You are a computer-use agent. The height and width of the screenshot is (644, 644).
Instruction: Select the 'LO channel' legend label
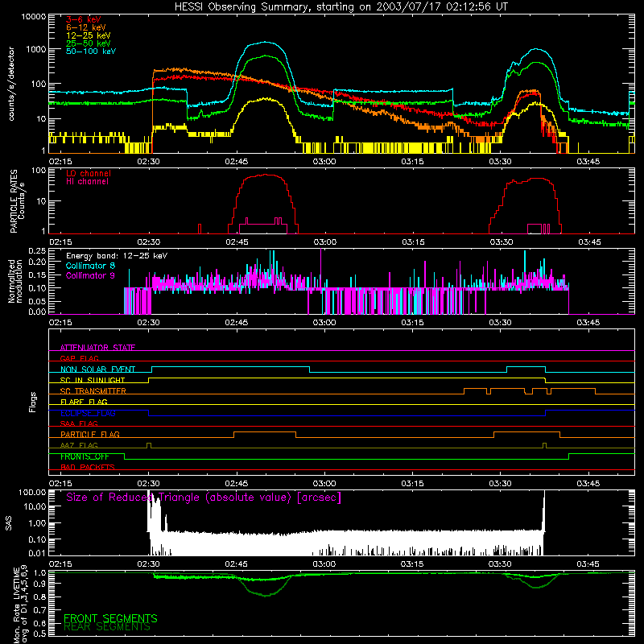coord(89,173)
